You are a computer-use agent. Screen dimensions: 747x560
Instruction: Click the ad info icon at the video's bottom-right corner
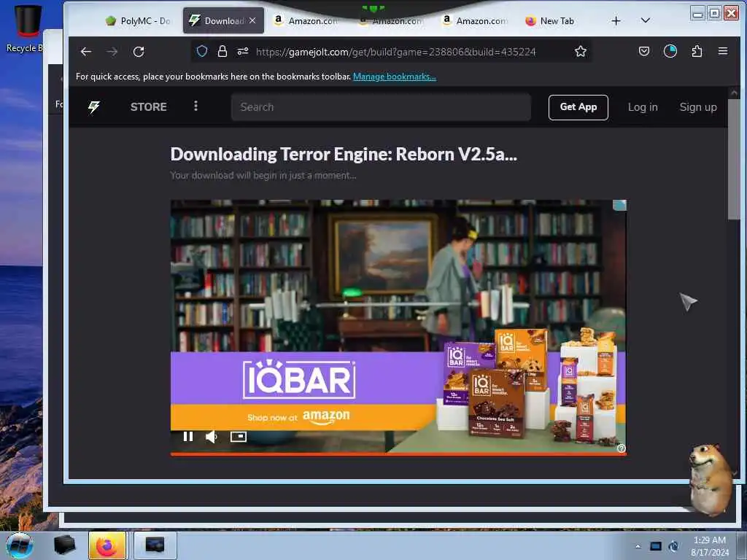pyautogui.click(x=622, y=448)
